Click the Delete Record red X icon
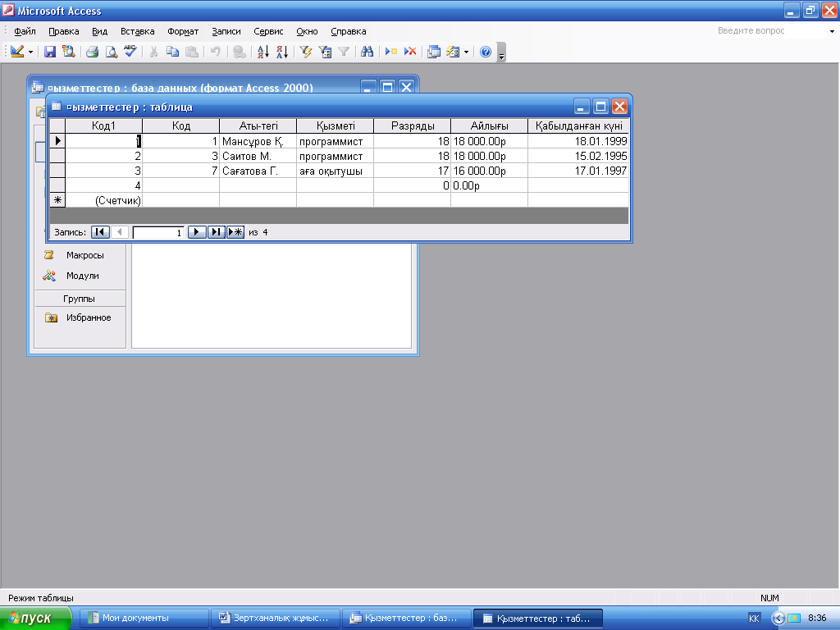This screenshot has width=840, height=630. pos(410,52)
